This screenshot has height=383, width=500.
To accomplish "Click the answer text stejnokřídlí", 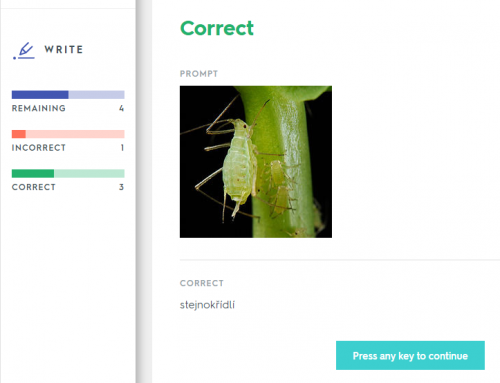I will click(207, 305).
